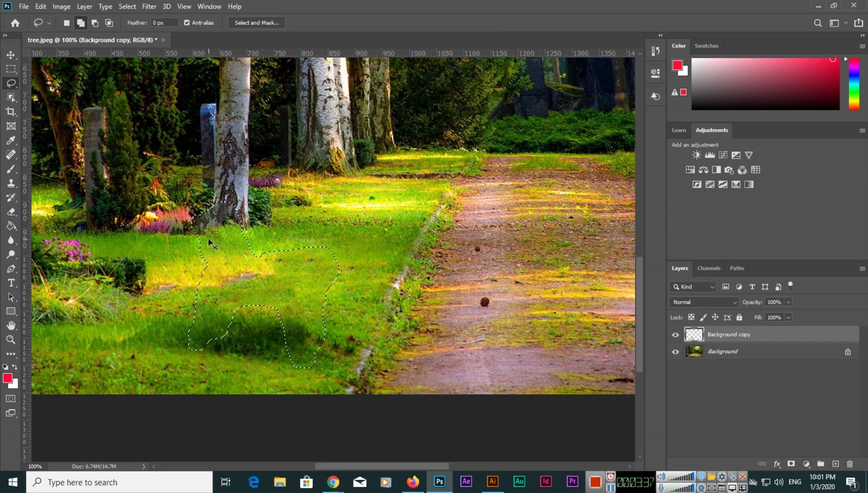This screenshot has height=493, width=868.
Task: Open the Fill dropdown arrow
Action: coord(788,318)
